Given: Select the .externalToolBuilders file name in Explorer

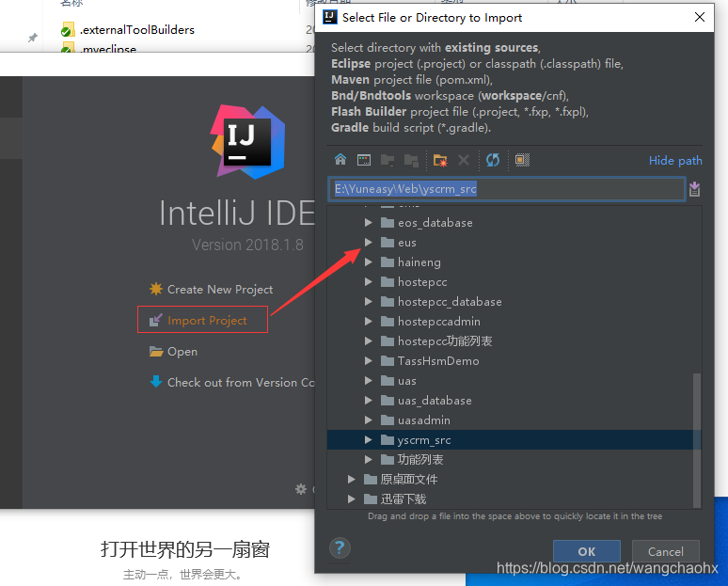Looking at the screenshot, I should 137,30.
